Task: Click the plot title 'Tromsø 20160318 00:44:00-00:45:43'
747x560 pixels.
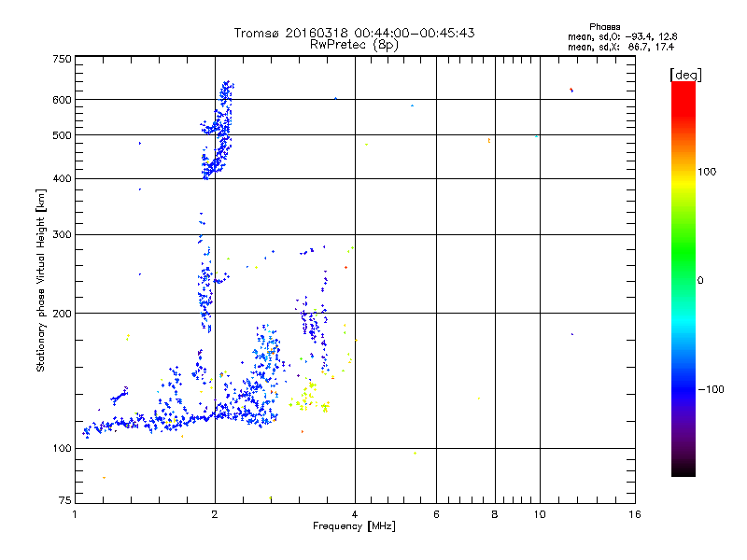Action: (354, 33)
